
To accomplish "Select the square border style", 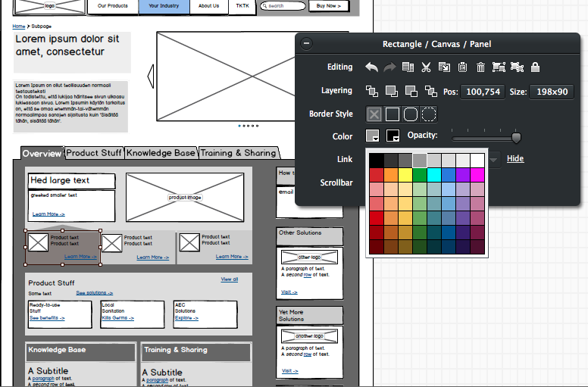I will pos(393,114).
